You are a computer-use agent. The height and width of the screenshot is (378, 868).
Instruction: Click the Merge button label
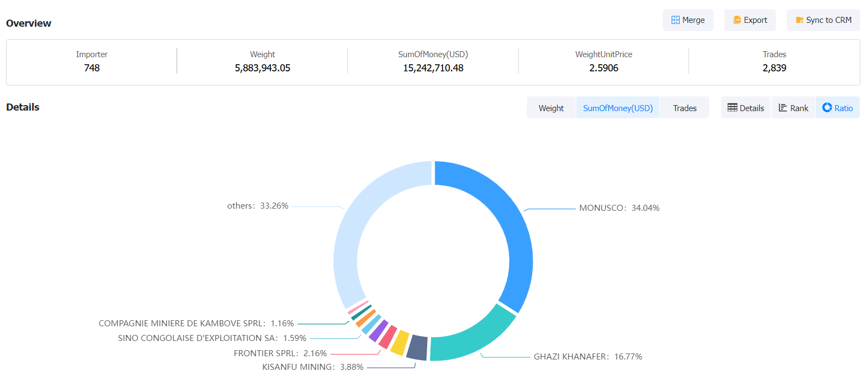[x=693, y=20]
